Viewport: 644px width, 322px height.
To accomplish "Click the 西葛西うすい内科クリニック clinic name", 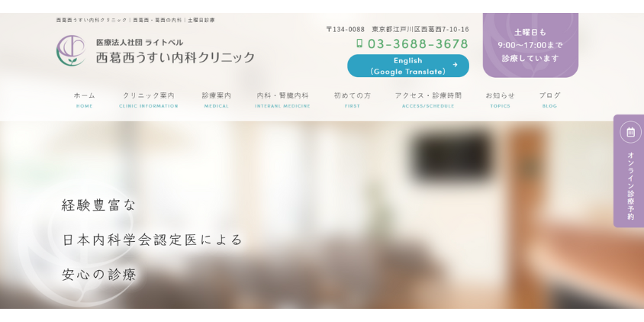I will (x=175, y=57).
